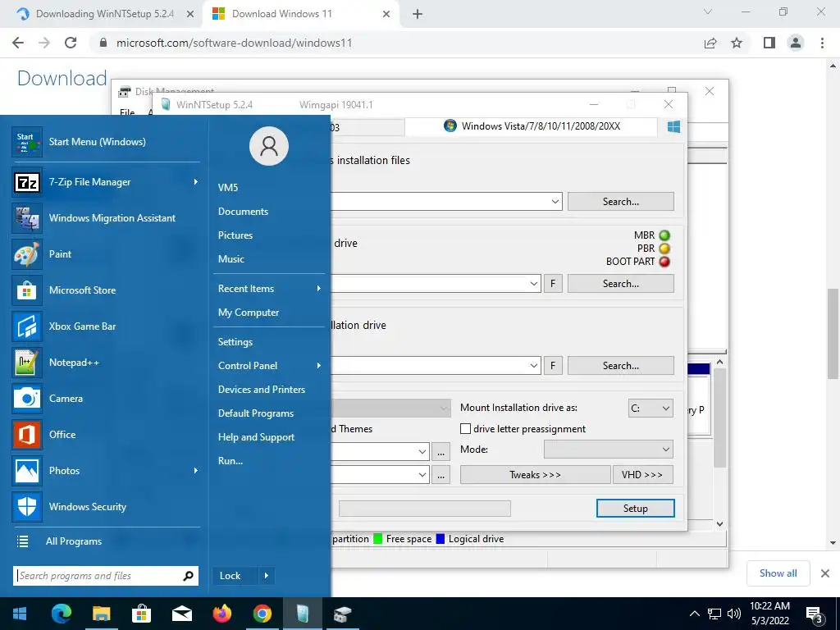Open Windows Migration Assistant icon
Viewport: 840px width, 630px height.
(27, 218)
